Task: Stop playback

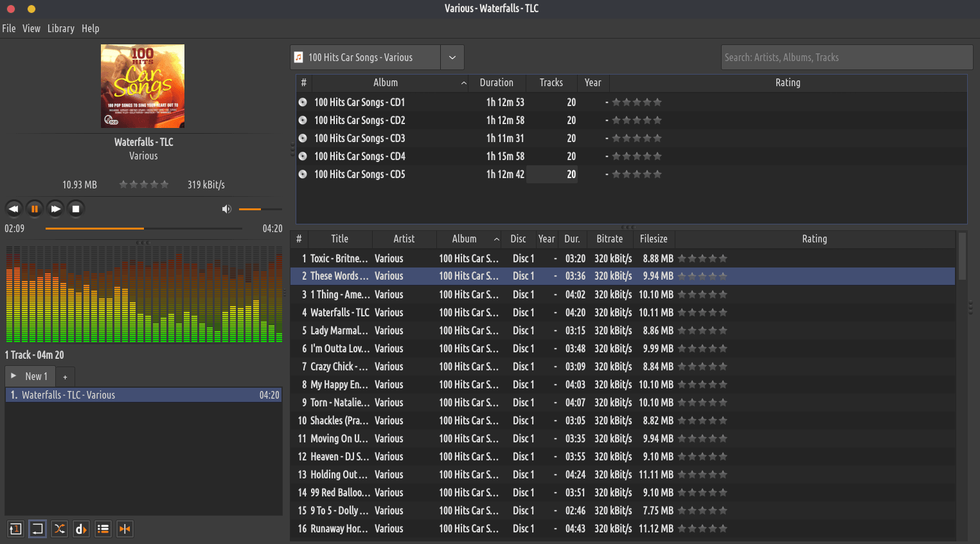Action: click(76, 208)
